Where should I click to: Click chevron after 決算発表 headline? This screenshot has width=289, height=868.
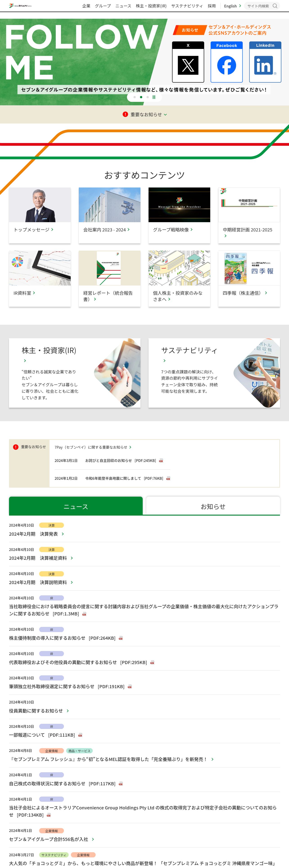(63, 534)
